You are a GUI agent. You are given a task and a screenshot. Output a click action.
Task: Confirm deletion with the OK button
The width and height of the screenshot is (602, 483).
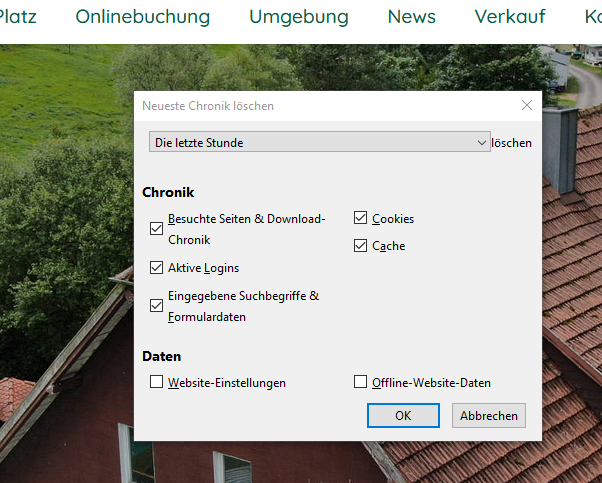pos(403,415)
